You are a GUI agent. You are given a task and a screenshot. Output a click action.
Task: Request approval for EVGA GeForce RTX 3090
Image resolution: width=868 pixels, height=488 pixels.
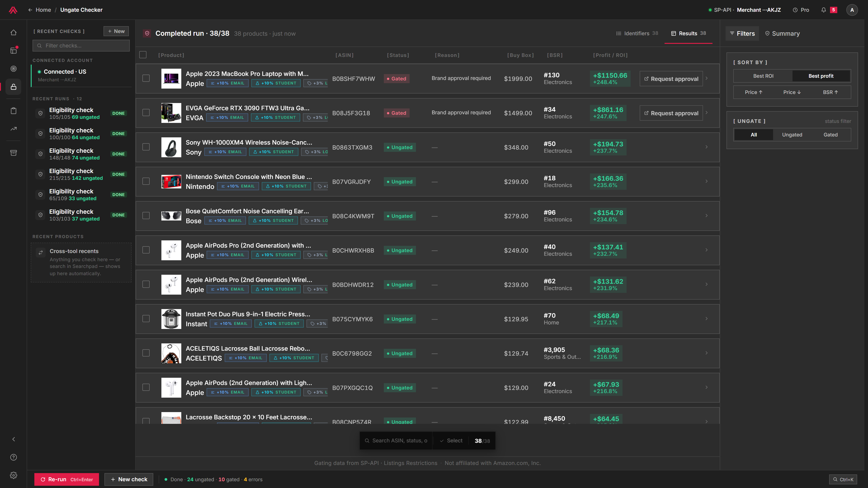pyautogui.click(x=671, y=113)
